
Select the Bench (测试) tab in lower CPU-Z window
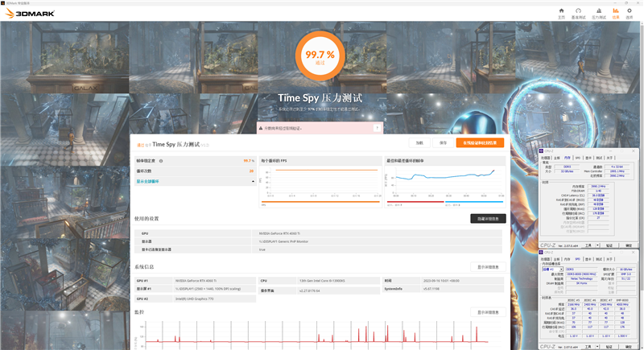[x=599, y=259]
